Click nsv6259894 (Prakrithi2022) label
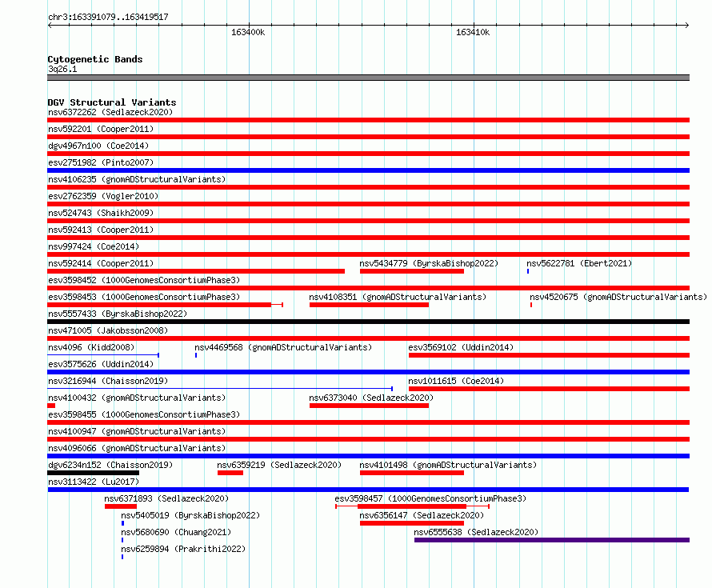Image resolution: width=712 pixels, height=588 pixels. pos(183,549)
